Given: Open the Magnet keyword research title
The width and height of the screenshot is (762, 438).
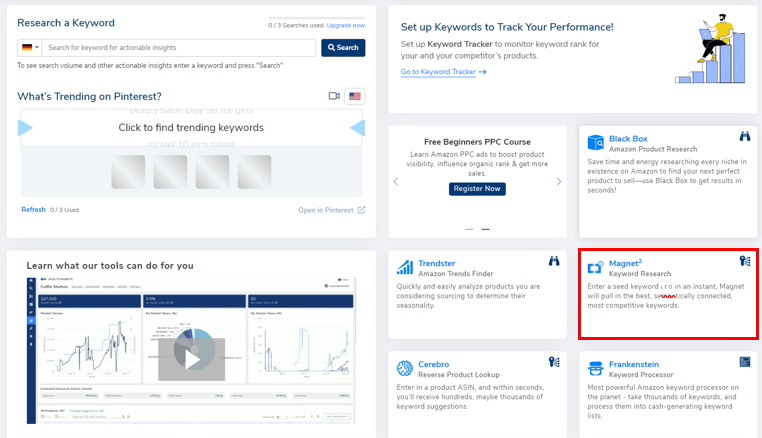Looking at the screenshot, I should (625, 263).
